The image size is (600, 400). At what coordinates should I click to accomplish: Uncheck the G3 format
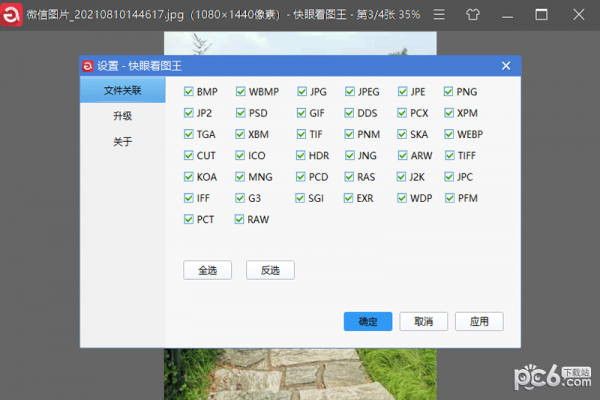click(x=240, y=198)
